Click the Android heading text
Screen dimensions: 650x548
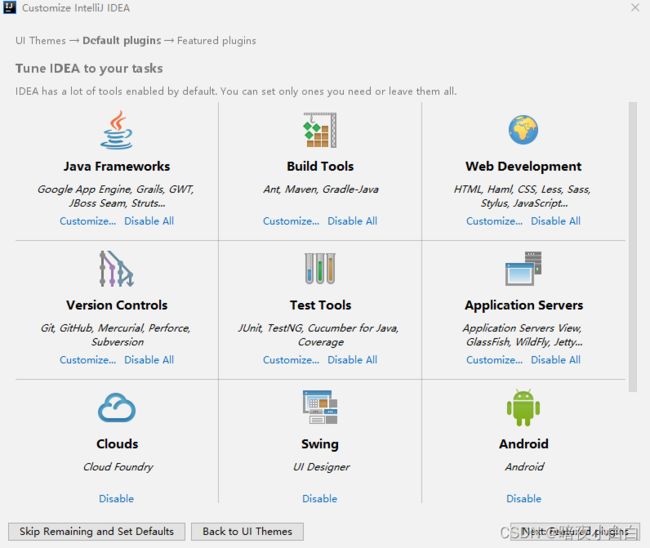pos(524,444)
